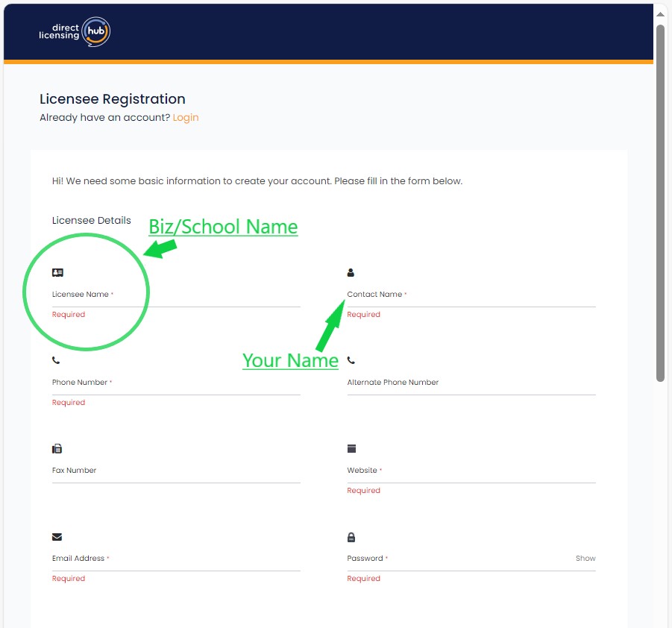Click the Required message under Contact Name
The width and height of the screenshot is (672, 628).
coord(363,314)
